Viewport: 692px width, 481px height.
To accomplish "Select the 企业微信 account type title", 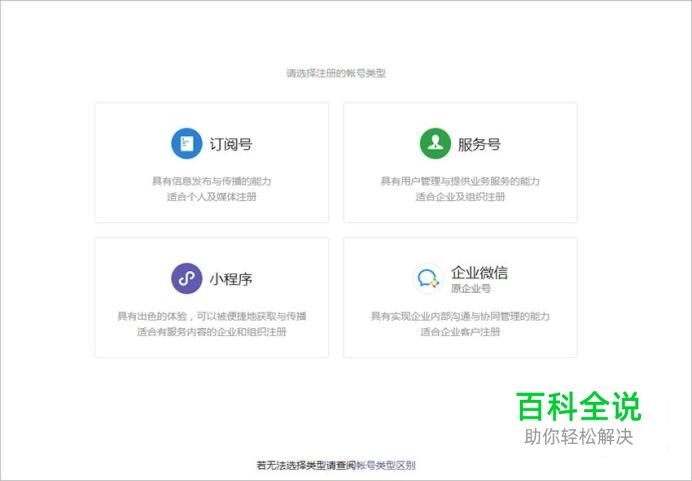I will (479, 273).
